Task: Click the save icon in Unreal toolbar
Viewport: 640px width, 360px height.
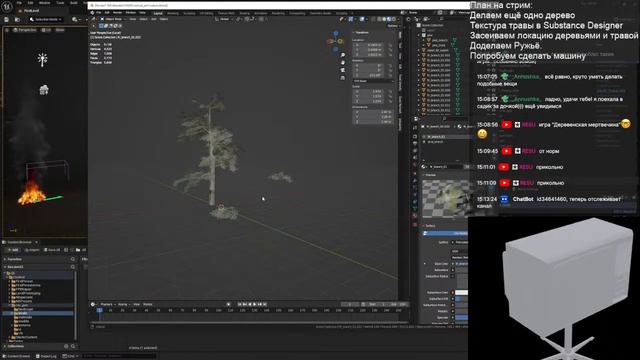Action: point(7,19)
